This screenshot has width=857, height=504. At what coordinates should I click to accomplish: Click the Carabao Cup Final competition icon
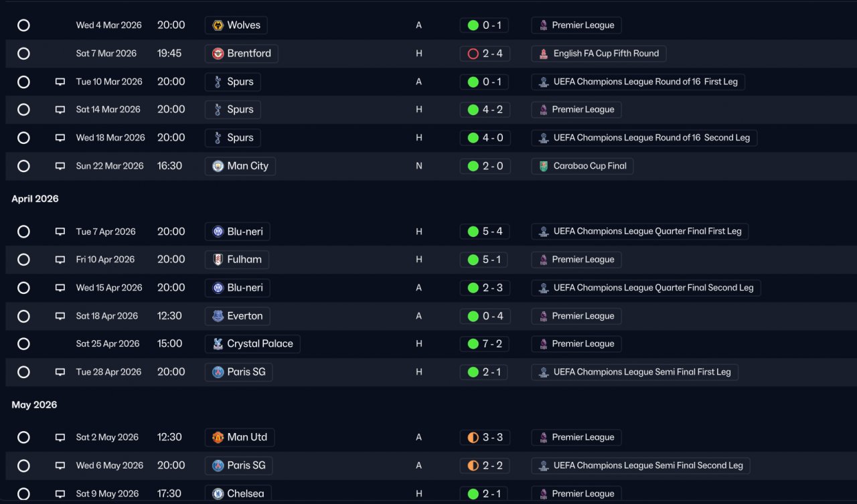tap(544, 166)
